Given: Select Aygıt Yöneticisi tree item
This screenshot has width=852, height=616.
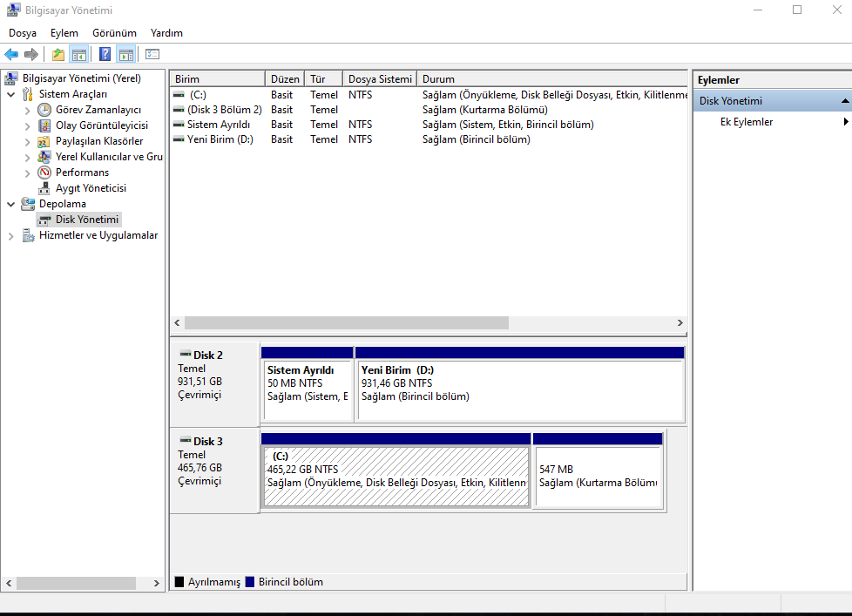Looking at the screenshot, I should coord(91,188).
